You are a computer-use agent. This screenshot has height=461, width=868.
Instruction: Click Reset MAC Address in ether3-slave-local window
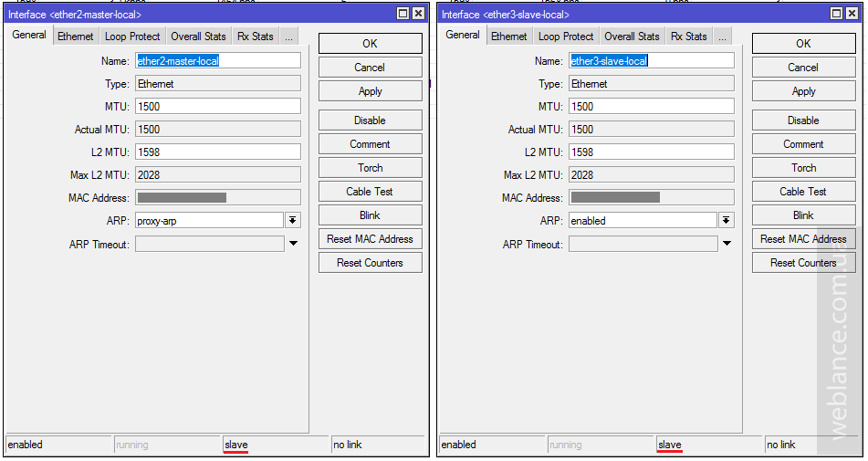pyautogui.click(x=803, y=239)
